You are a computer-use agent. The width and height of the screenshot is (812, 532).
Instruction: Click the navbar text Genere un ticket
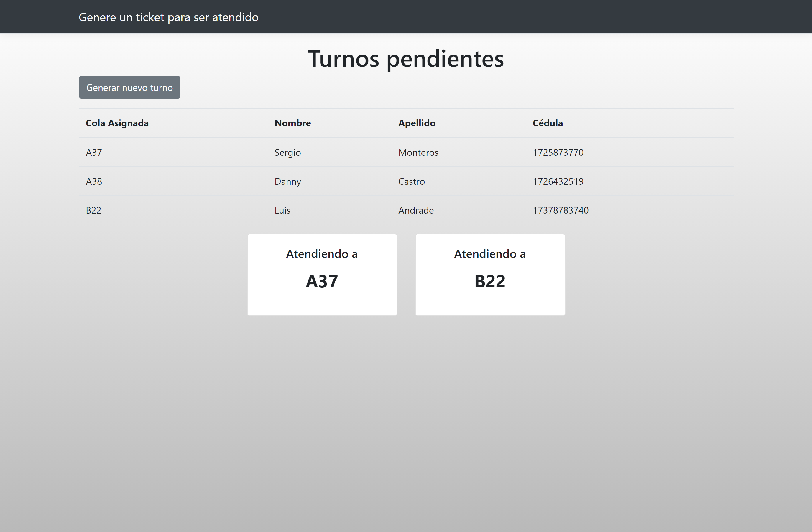click(169, 17)
